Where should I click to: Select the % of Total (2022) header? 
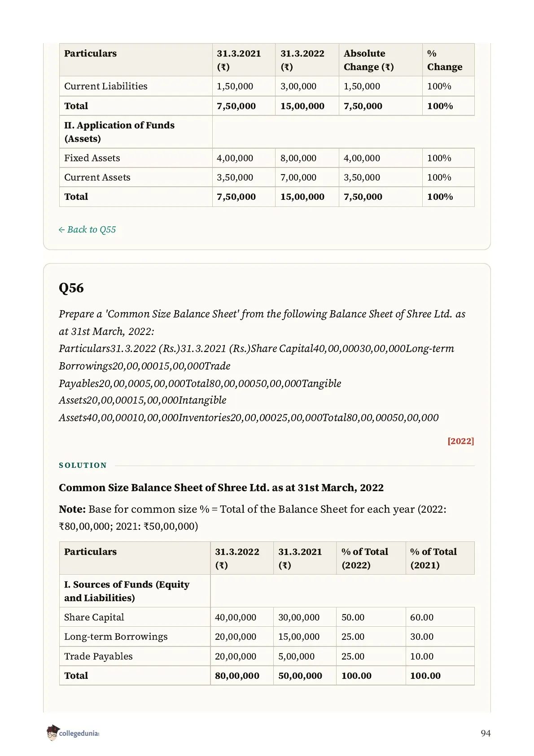pyautogui.click(x=365, y=558)
